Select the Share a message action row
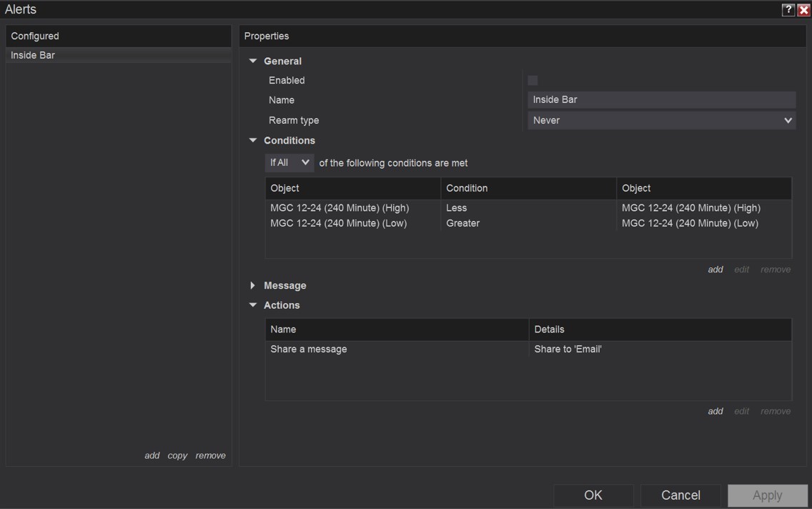 click(528, 349)
